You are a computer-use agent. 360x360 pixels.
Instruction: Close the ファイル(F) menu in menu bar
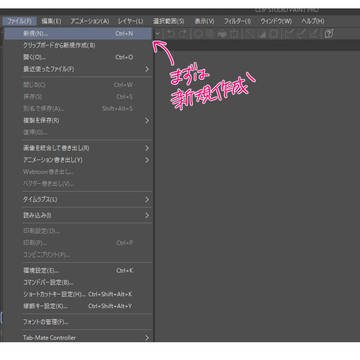tap(19, 21)
